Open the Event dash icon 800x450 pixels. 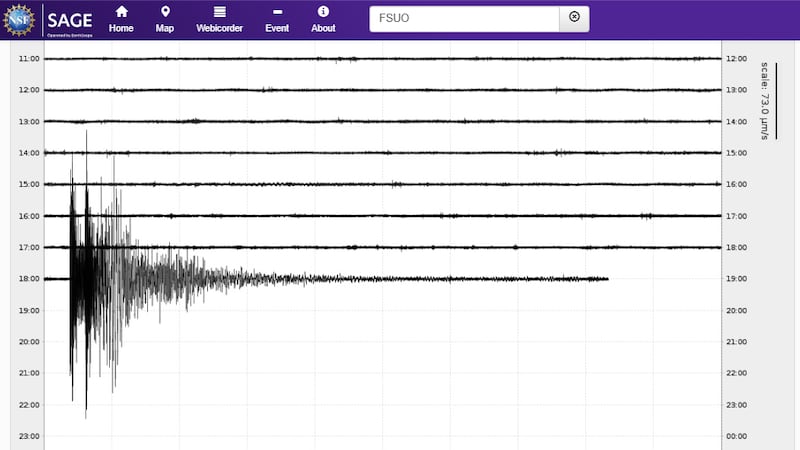(277, 12)
